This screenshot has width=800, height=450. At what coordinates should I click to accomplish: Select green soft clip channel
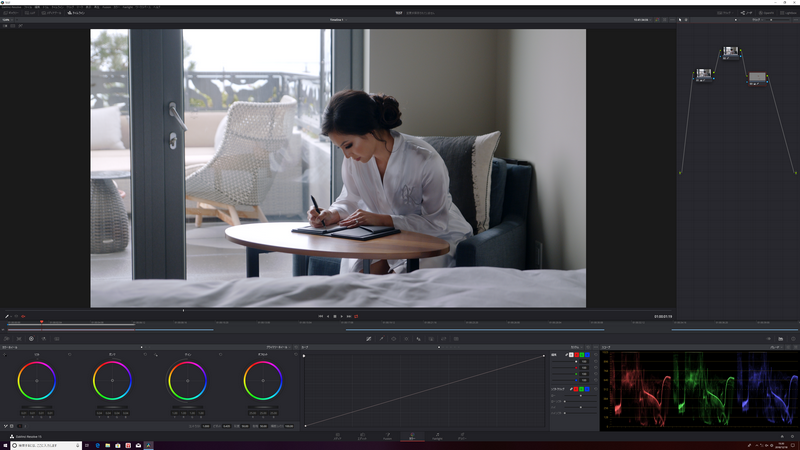(x=582, y=389)
